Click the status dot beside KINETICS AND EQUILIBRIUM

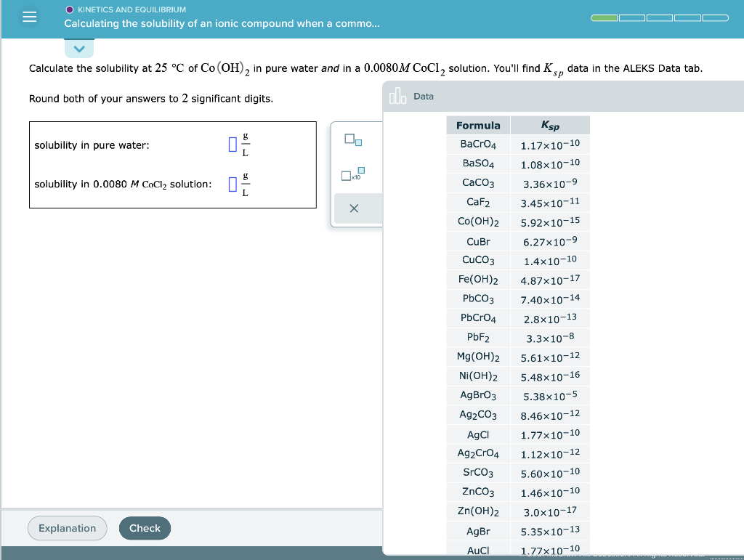pyautogui.click(x=68, y=9)
